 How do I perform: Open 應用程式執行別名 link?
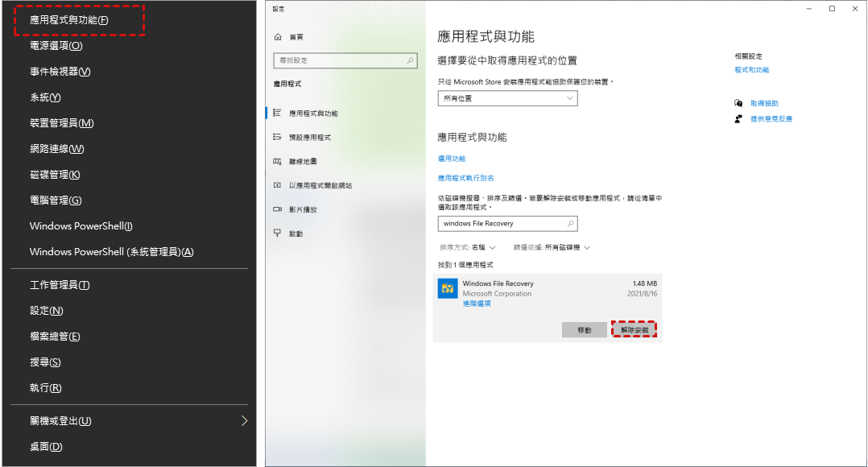(x=465, y=178)
